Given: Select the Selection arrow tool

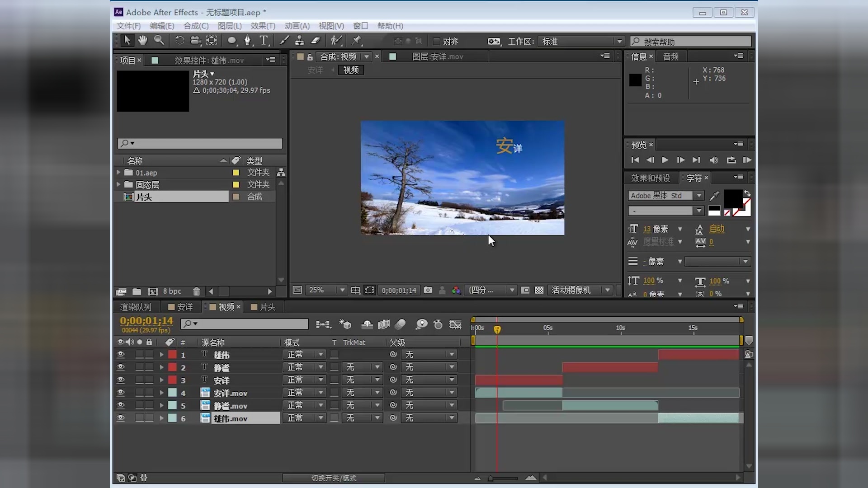Looking at the screenshot, I should click(x=127, y=41).
